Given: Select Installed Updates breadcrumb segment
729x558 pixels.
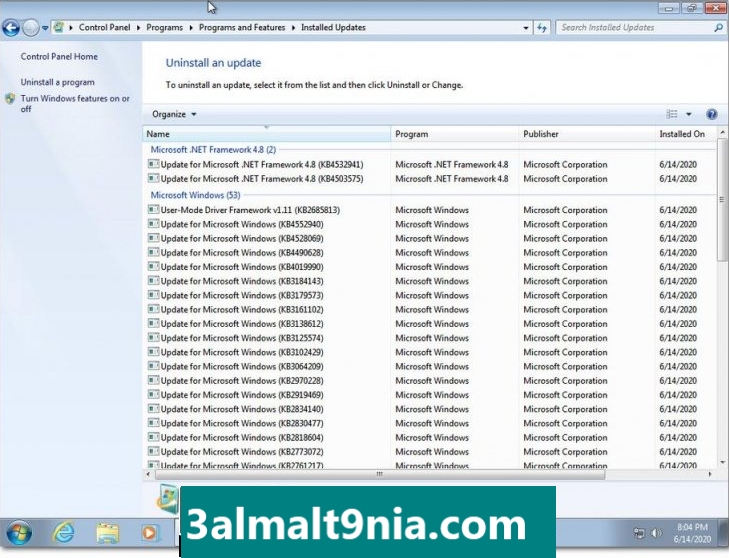Looking at the screenshot, I should pos(333,27).
